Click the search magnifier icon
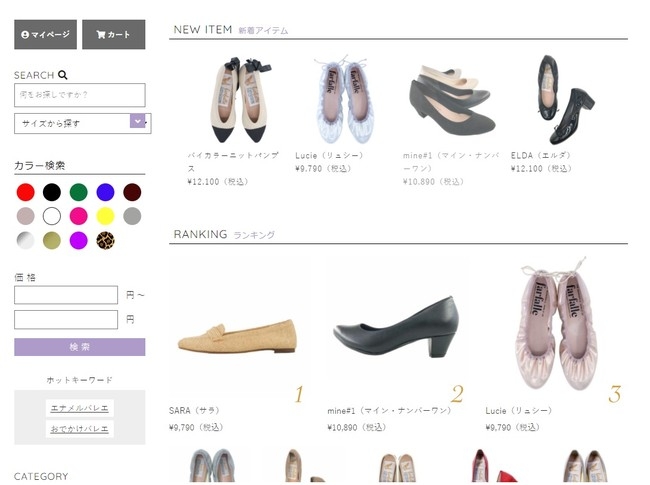 coord(63,75)
